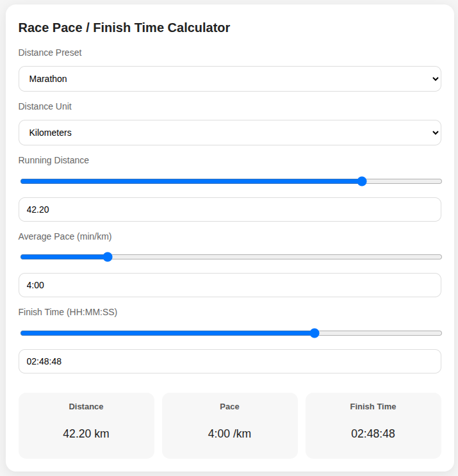Click the Average Pace (min/km) label
This screenshot has width=458, height=476.
coord(65,236)
